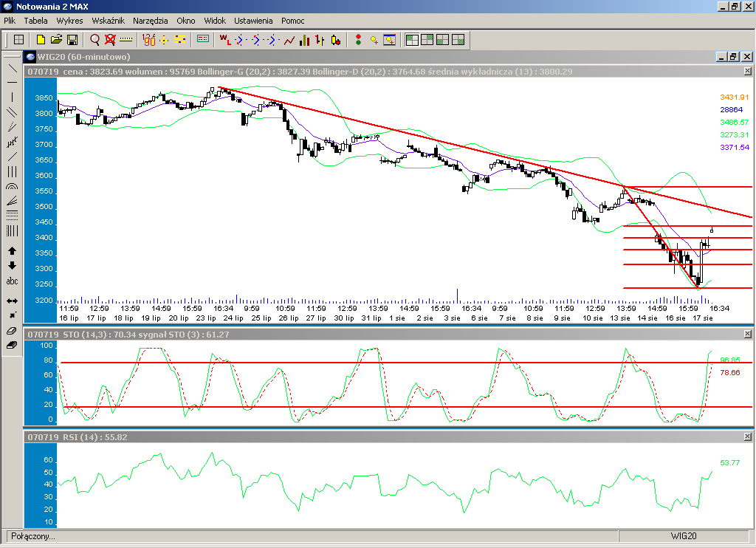Close the STO indicator panel
This screenshot has height=548, width=756.
click(x=747, y=335)
